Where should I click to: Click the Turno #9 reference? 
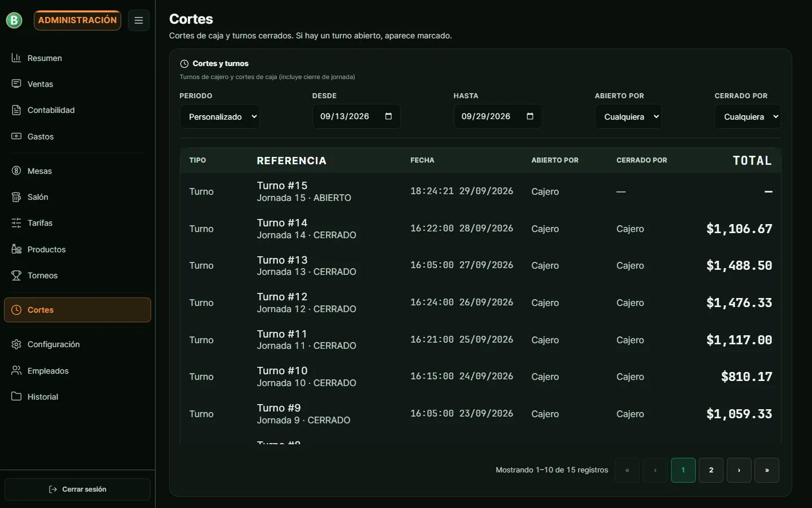(279, 408)
